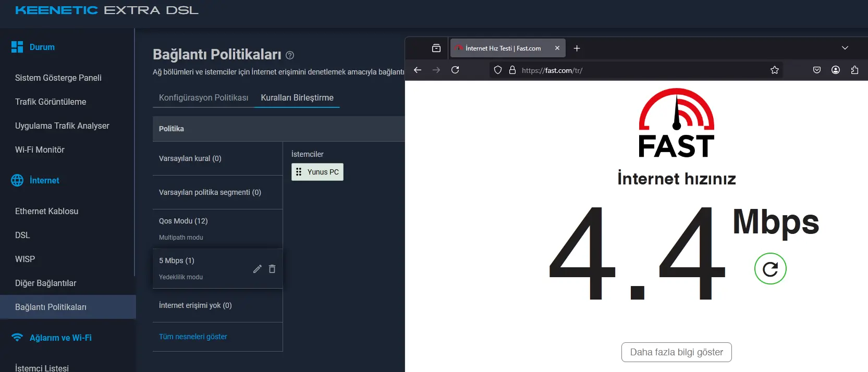Open İstemci Listesi menu item
This screenshot has height=372, width=868.
pos(42,367)
